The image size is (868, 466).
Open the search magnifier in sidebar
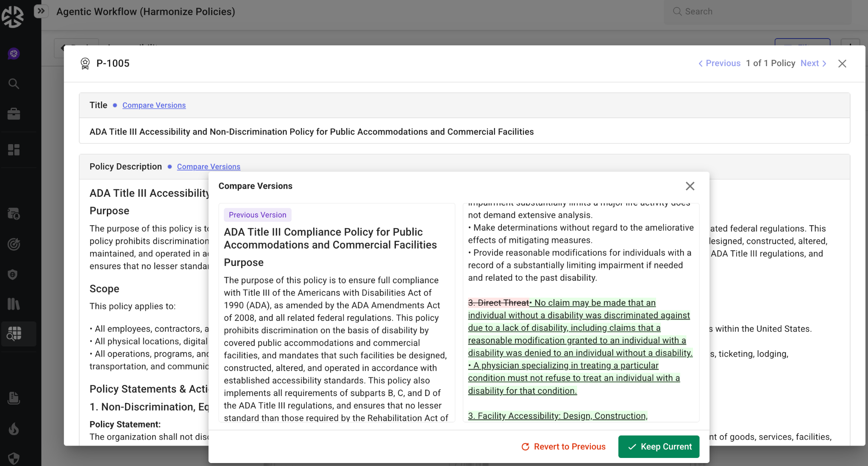point(14,84)
